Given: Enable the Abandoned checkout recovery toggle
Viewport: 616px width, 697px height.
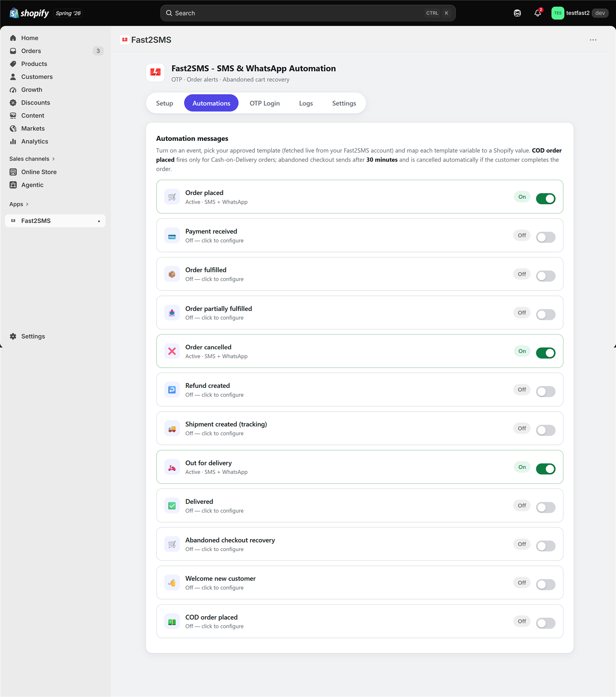Looking at the screenshot, I should click(546, 546).
